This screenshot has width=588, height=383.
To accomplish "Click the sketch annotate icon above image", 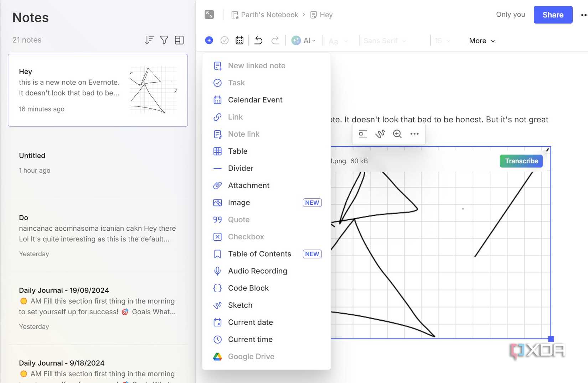I will (x=380, y=134).
